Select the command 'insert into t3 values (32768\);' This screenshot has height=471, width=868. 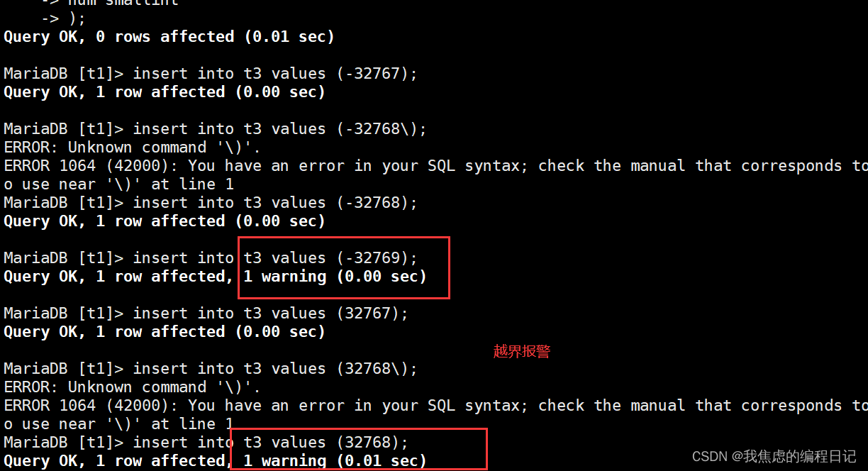[275, 369]
